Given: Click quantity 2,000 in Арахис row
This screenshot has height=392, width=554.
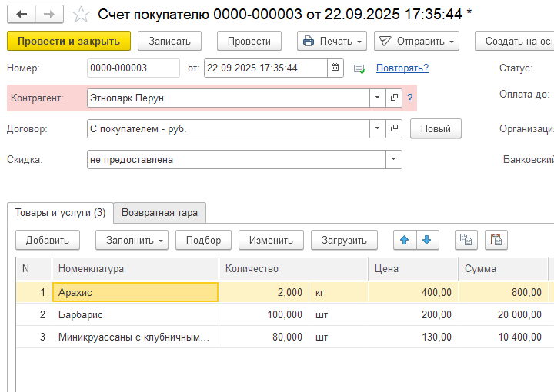Looking at the screenshot, I should pyautogui.click(x=264, y=292).
